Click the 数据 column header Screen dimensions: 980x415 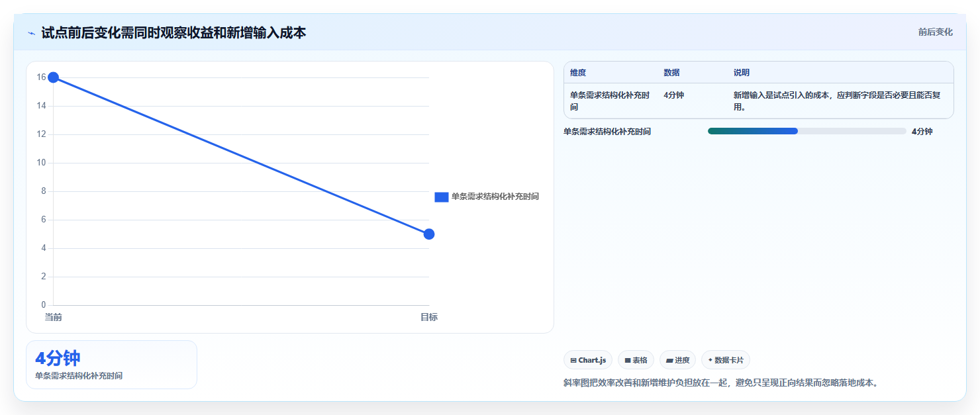671,73
